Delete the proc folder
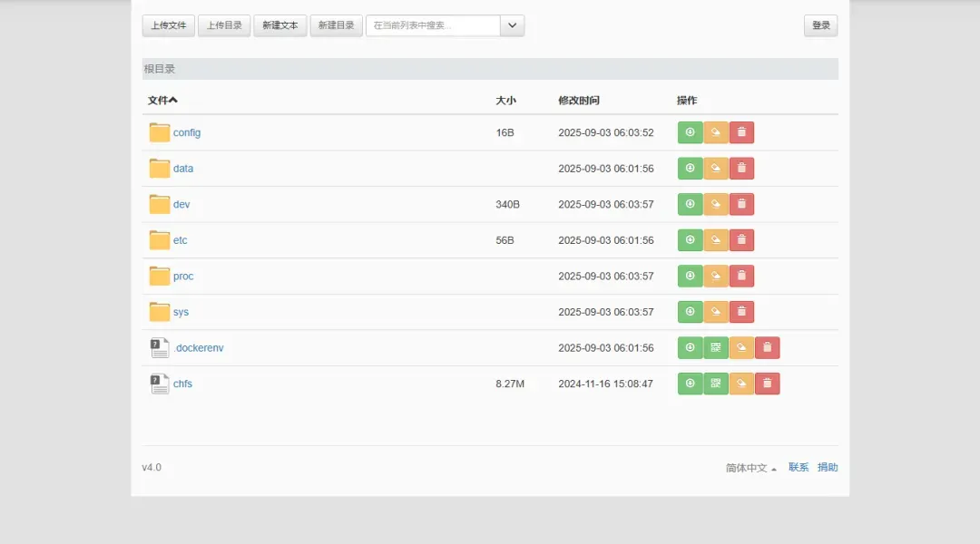 click(x=741, y=275)
